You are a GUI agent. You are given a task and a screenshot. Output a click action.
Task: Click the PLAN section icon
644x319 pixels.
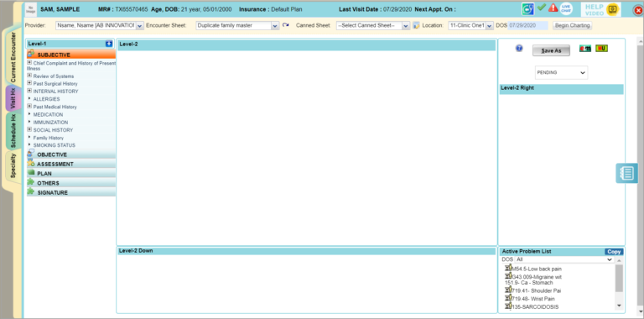(31, 173)
